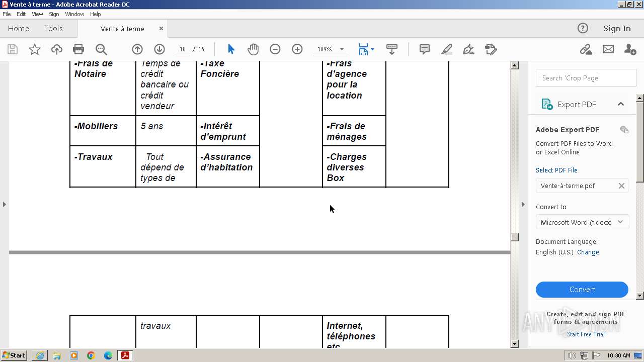Open the Help menu
644x362 pixels.
(x=96, y=14)
